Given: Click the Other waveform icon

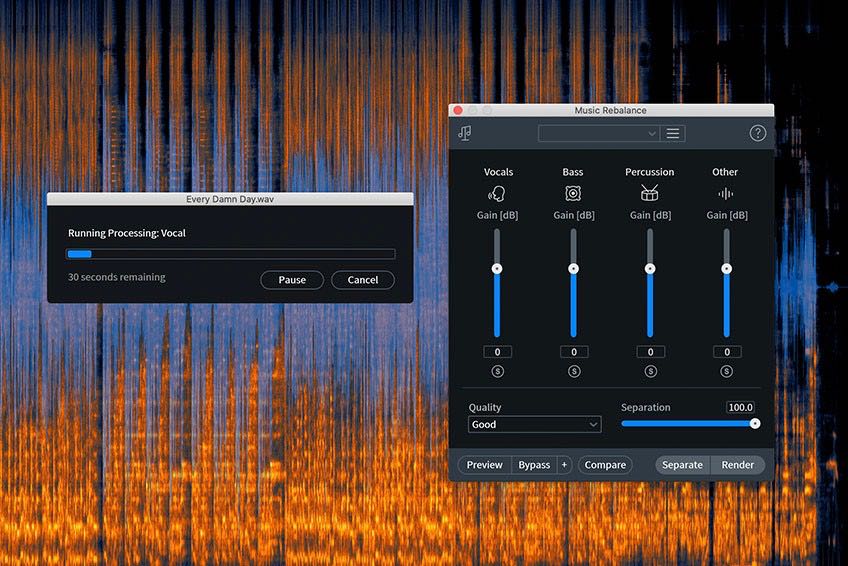Looking at the screenshot, I should coord(726,193).
